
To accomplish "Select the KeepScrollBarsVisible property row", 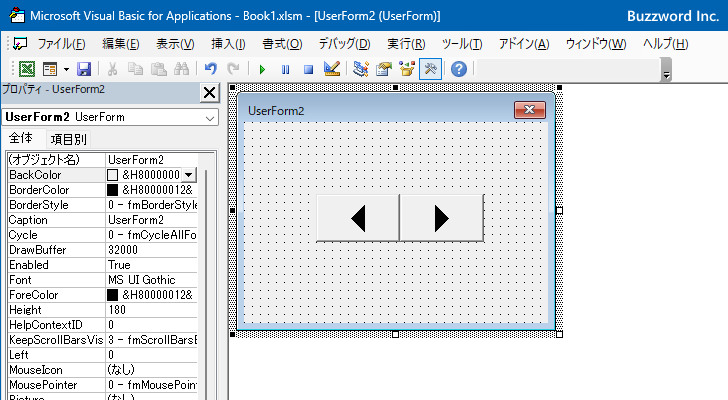I will (103, 340).
